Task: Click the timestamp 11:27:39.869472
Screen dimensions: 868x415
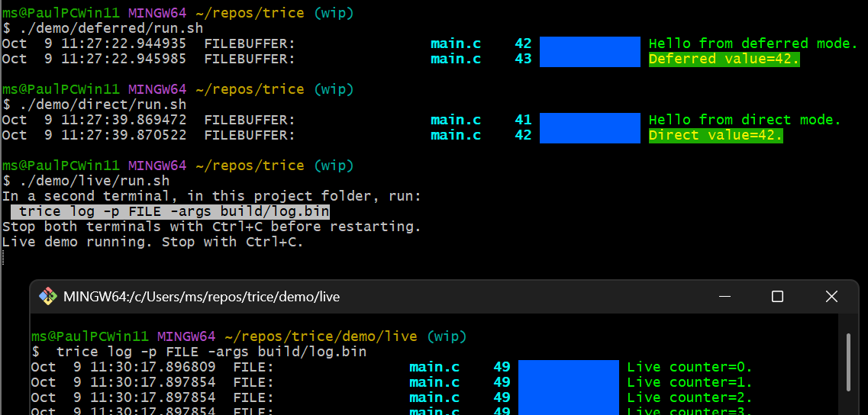Action: coord(124,120)
